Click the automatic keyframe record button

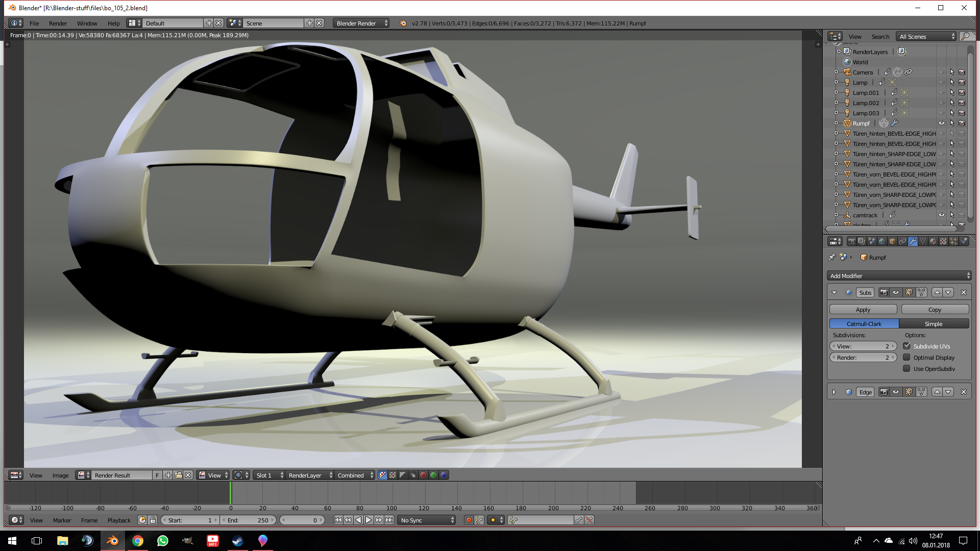[469, 520]
